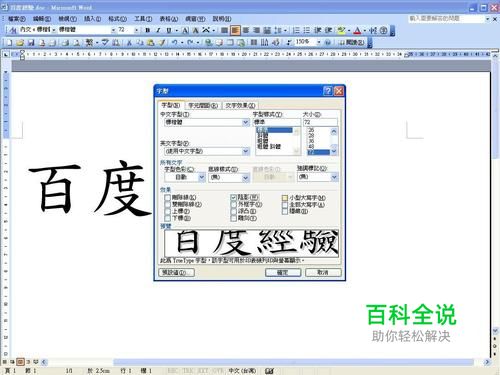Enable the 刪除線 strikethrough checkbox
Viewport: 500px width, 375px height.
point(167,197)
